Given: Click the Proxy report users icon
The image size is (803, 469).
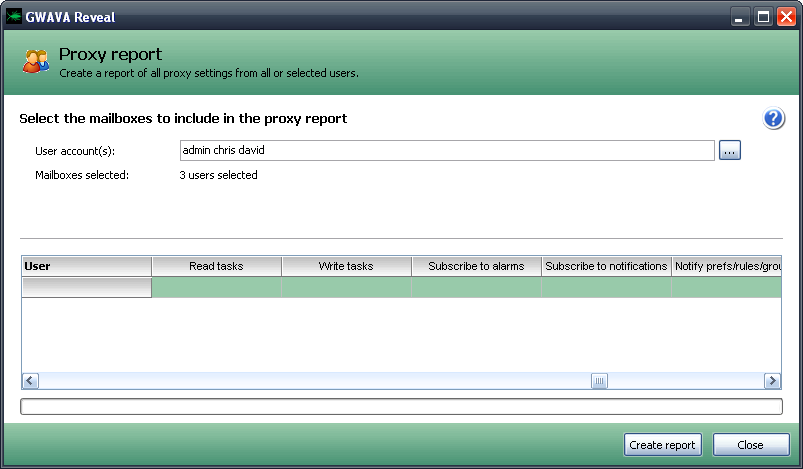Looking at the screenshot, I should [36, 61].
